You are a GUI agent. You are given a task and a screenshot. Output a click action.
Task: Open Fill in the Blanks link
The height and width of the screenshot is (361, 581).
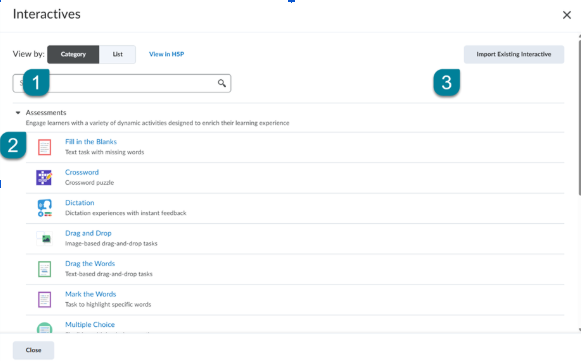pos(91,142)
